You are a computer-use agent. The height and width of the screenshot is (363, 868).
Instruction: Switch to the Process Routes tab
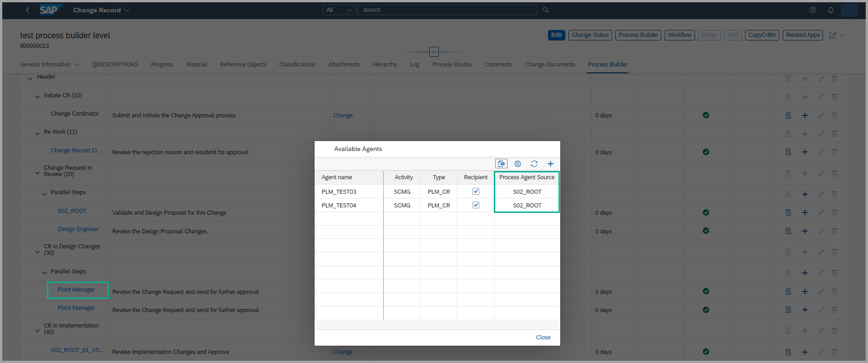[452, 65]
